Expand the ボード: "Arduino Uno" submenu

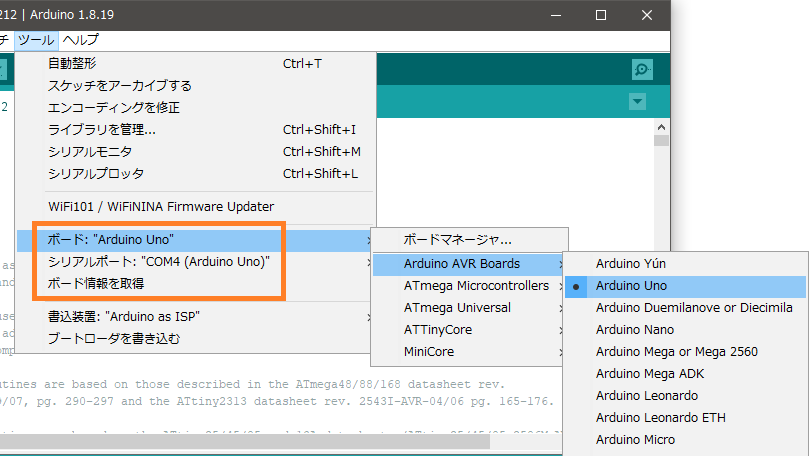point(195,240)
